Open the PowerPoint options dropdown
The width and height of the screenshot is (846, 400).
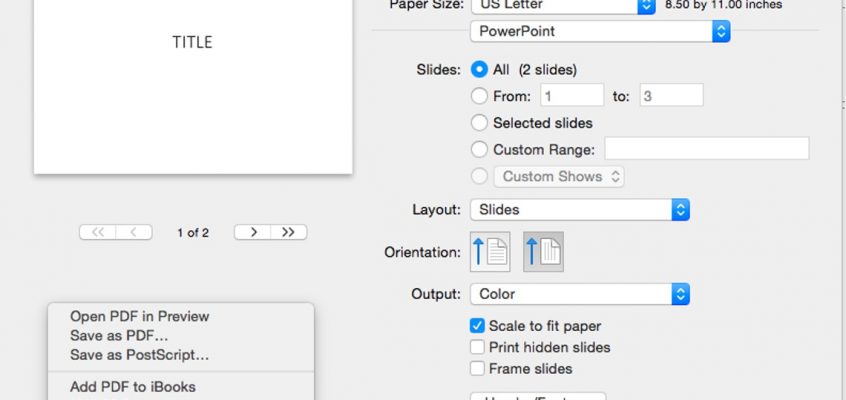[x=600, y=31]
